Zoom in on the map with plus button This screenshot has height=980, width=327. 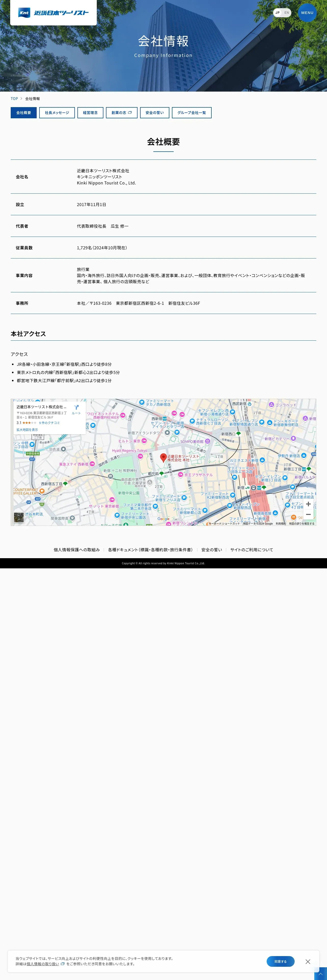coord(308,504)
